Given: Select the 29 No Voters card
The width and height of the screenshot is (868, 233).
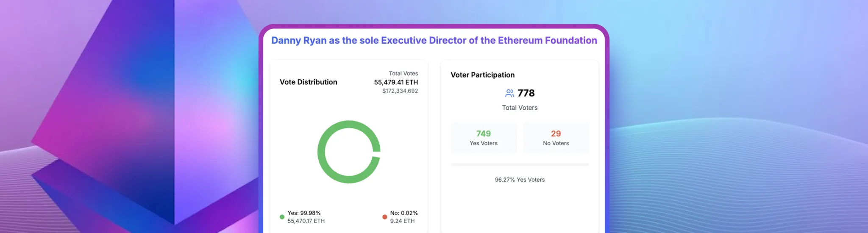Looking at the screenshot, I should tap(556, 138).
